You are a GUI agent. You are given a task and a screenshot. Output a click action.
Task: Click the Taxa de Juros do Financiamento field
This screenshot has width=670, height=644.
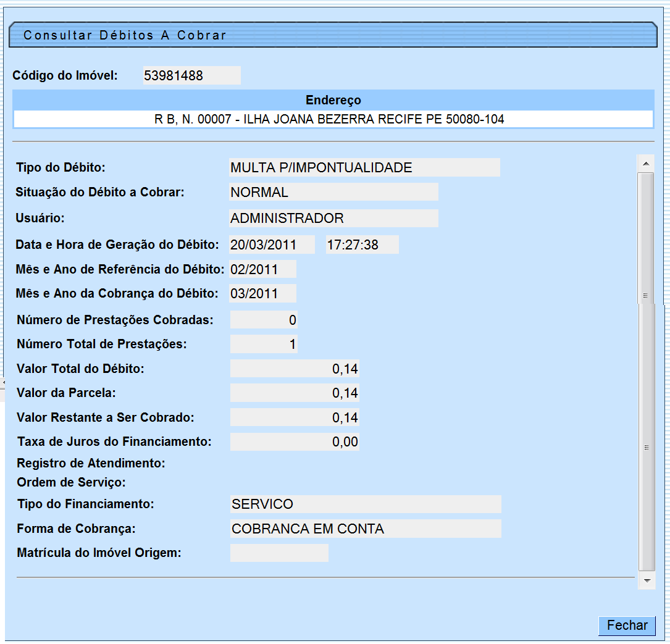tap(295, 441)
